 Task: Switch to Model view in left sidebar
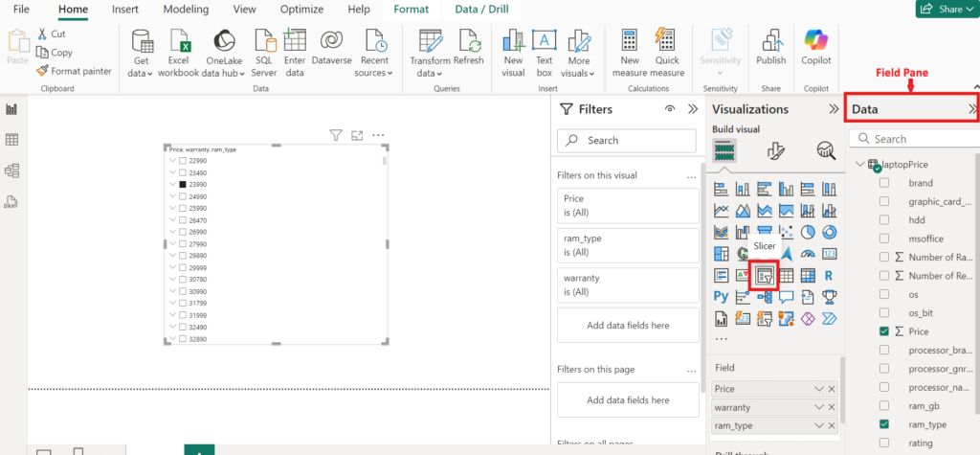coord(11,171)
